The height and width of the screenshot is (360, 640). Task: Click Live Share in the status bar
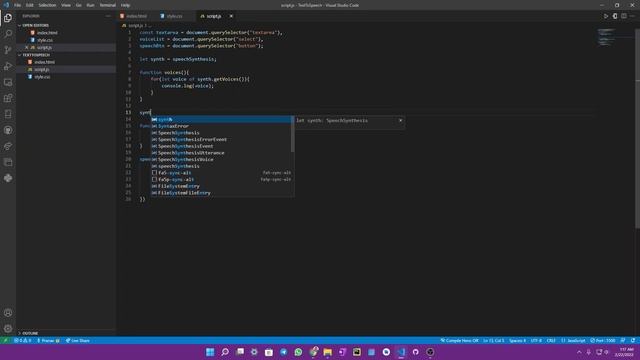coord(78,340)
